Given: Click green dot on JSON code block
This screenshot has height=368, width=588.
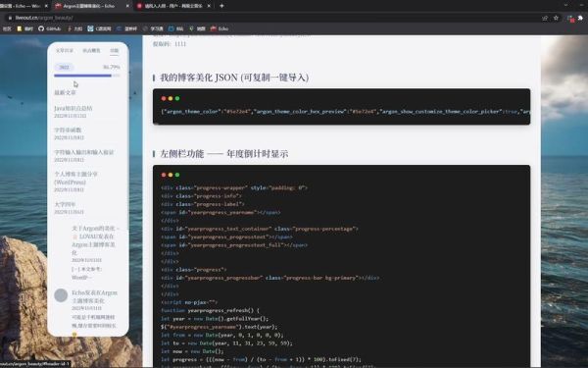Looking at the screenshot, I should 177,98.
